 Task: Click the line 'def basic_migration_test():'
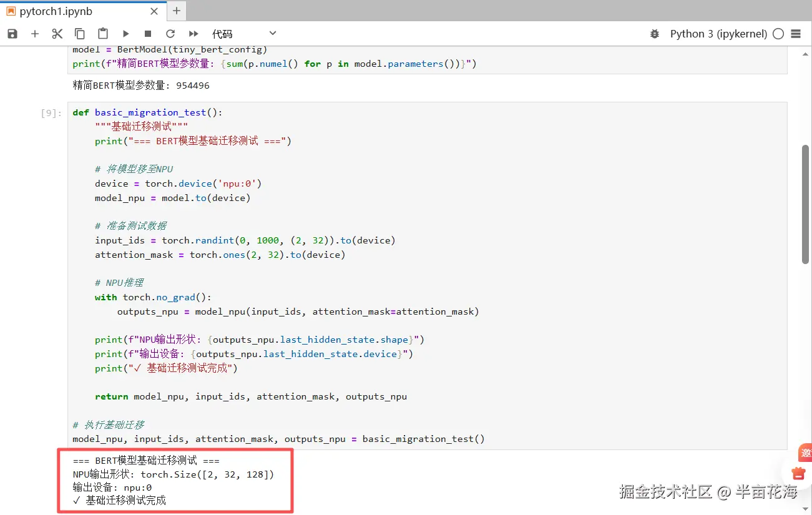(147, 112)
